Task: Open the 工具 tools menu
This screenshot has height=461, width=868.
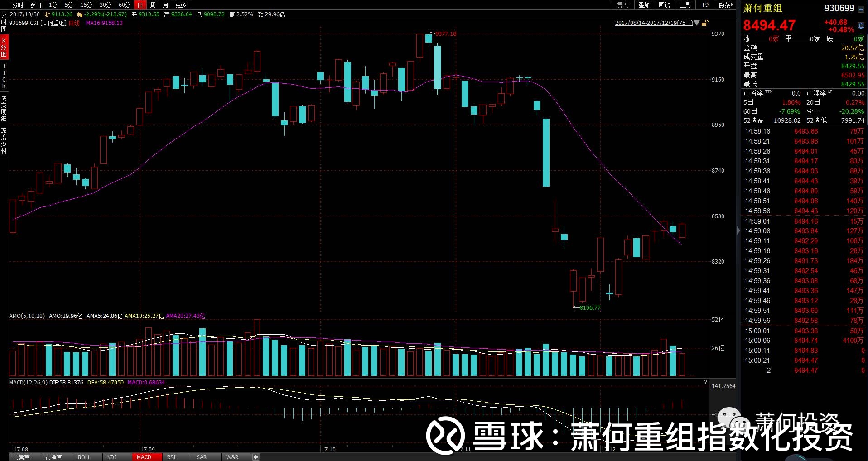Action: tap(685, 5)
